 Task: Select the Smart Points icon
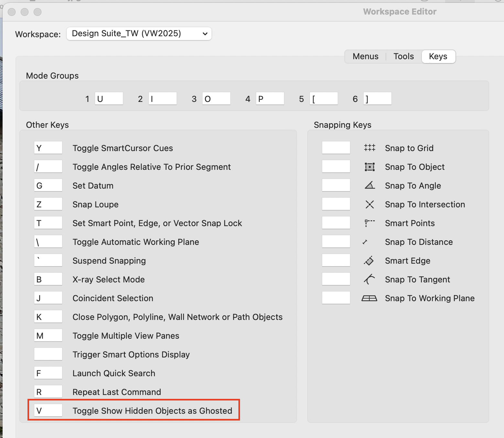(x=370, y=223)
